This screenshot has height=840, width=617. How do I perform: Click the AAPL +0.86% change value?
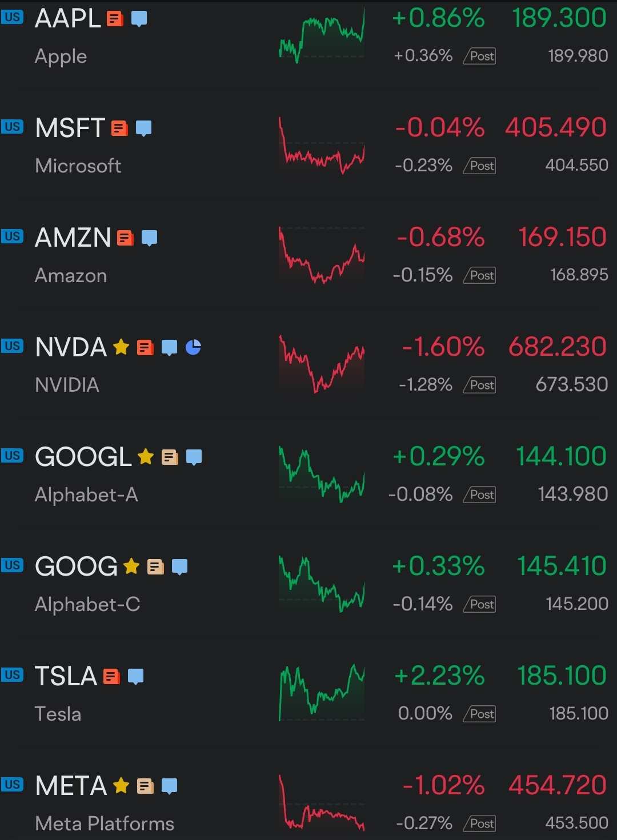tap(438, 18)
